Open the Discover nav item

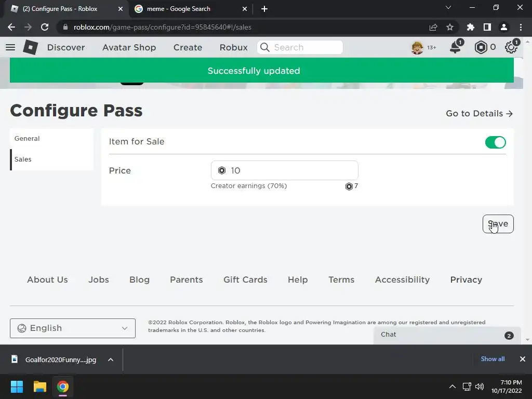coord(66,47)
